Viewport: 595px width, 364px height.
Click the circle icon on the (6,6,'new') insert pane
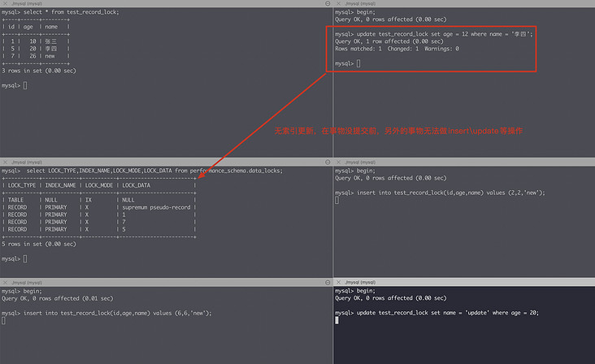(328, 283)
